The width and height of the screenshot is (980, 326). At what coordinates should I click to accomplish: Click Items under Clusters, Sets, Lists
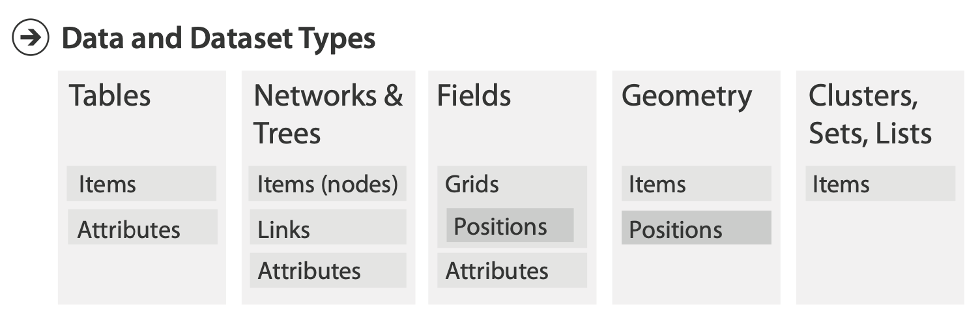(880, 184)
